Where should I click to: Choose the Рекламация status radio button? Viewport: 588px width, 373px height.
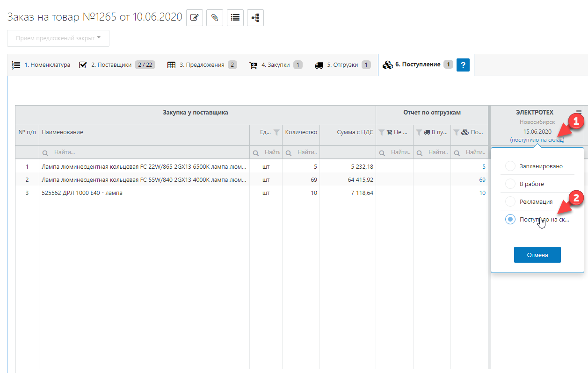[x=510, y=202]
